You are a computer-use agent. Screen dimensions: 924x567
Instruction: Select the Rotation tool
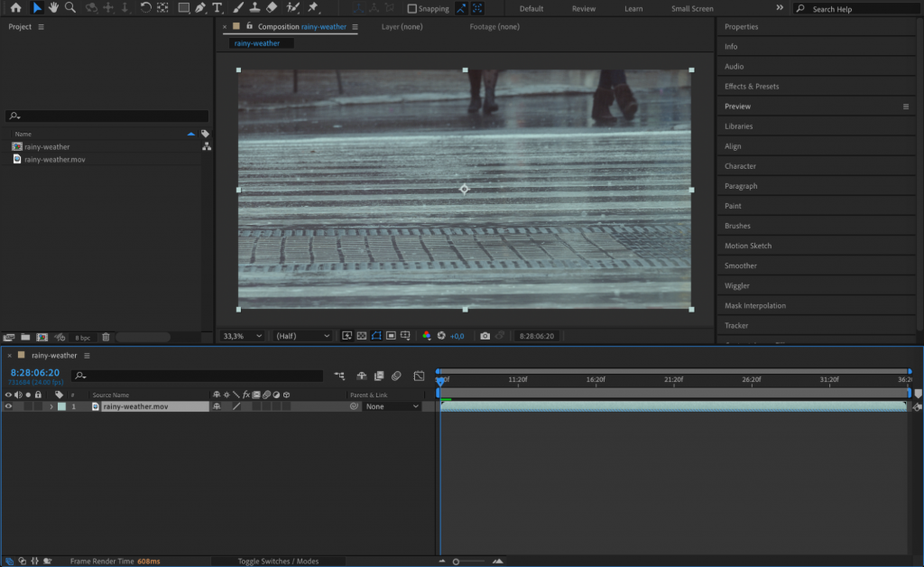click(x=144, y=8)
